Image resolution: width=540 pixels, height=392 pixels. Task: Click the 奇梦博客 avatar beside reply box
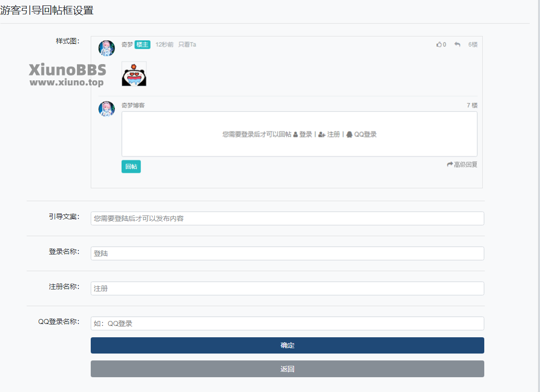click(107, 109)
